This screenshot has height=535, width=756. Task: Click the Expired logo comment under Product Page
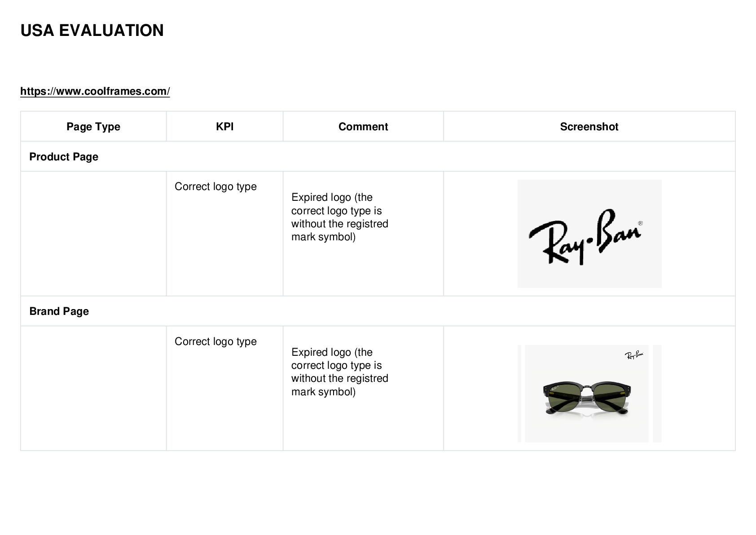pyautogui.click(x=340, y=217)
